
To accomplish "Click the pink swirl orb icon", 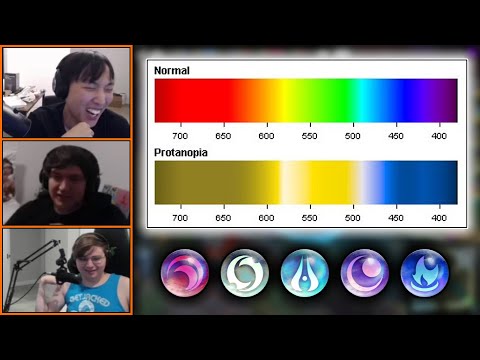I will [x=185, y=273].
